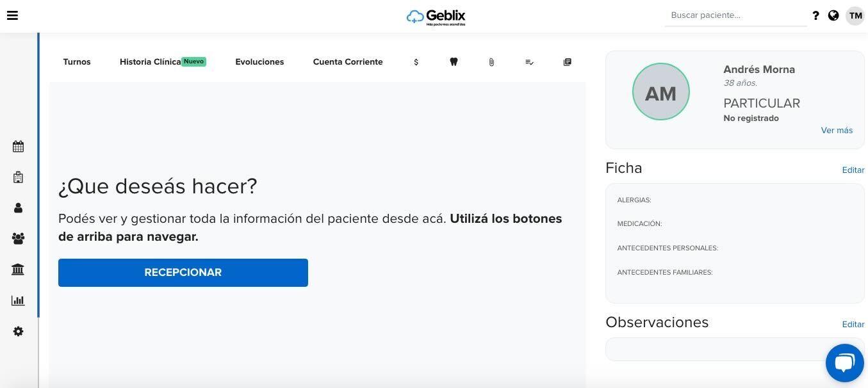Open the hamburger menu

point(12,15)
